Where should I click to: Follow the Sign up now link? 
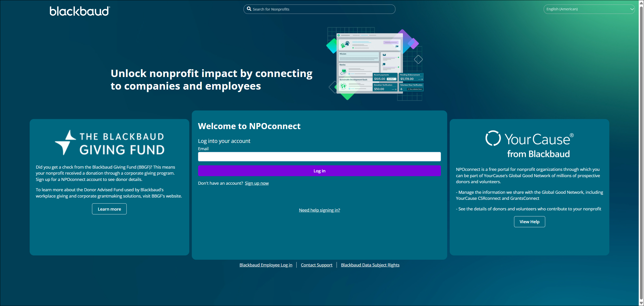click(x=257, y=183)
